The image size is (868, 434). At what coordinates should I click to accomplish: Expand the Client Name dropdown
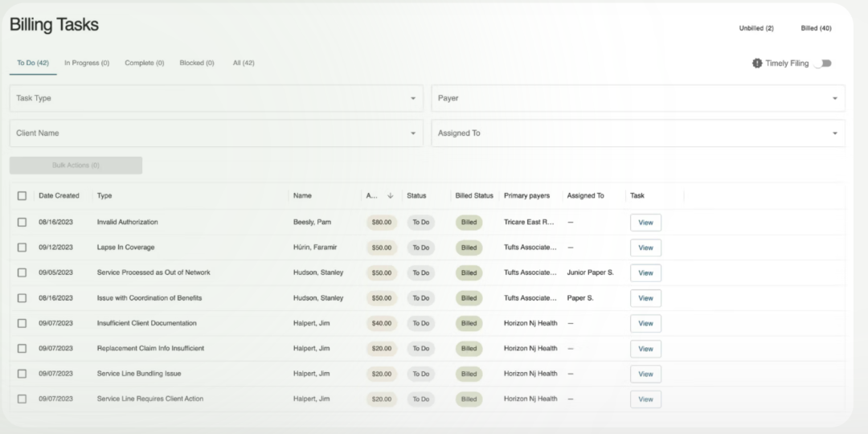[216, 133]
